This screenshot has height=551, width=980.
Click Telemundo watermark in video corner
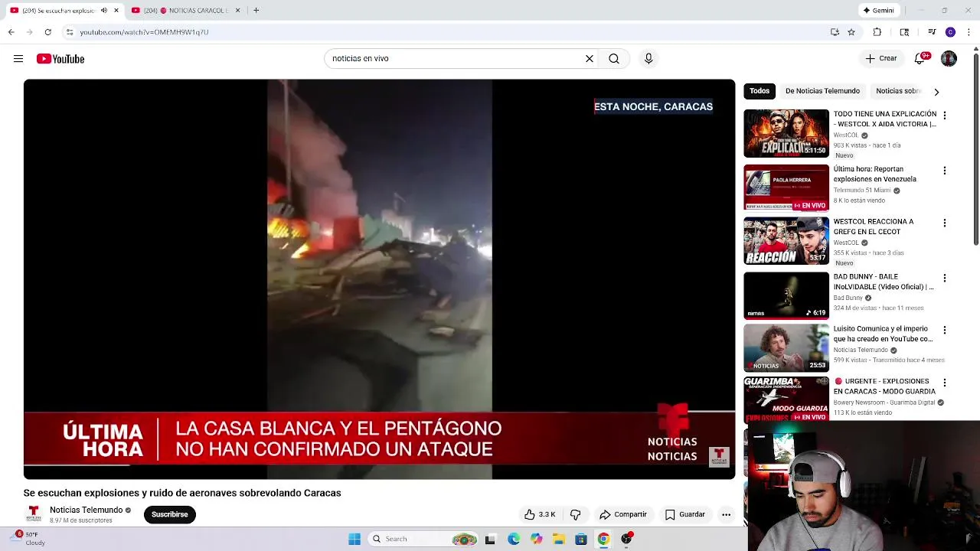(x=718, y=456)
